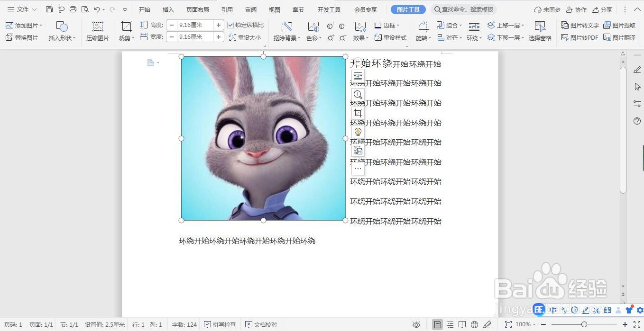Viewport: 644px width, 331px height.
Task: Click 抠除背景 (Remove Background) icon
Action: click(x=286, y=27)
